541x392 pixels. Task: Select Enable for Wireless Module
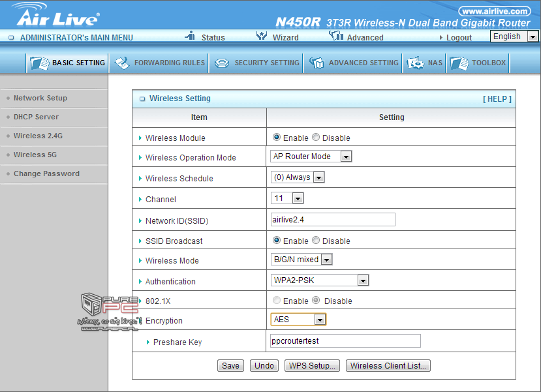click(x=277, y=138)
